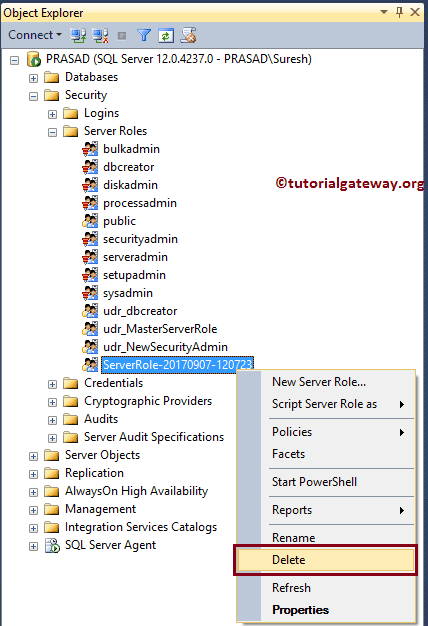The width and height of the screenshot is (428, 626).
Task: Expand the Management node
Action: tap(34, 511)
